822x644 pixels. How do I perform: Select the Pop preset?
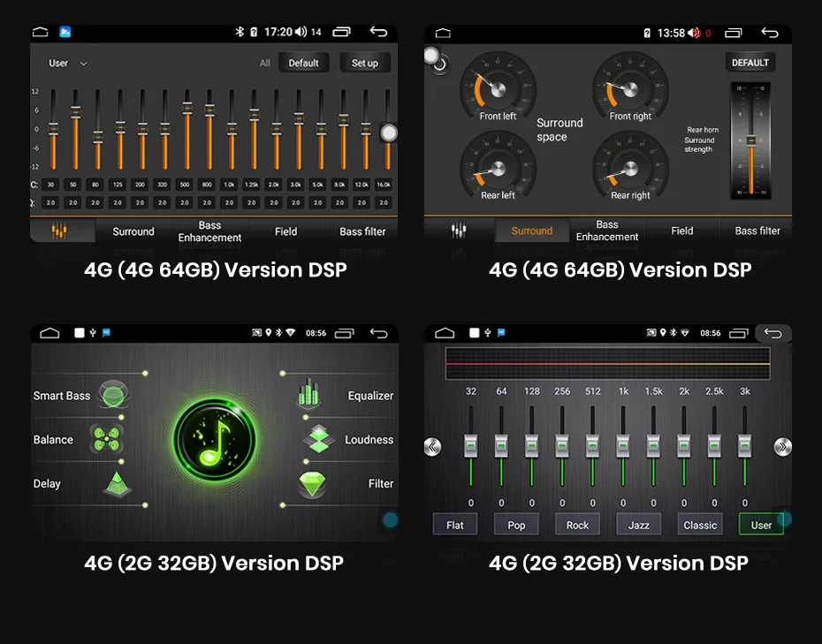[516, 525]
